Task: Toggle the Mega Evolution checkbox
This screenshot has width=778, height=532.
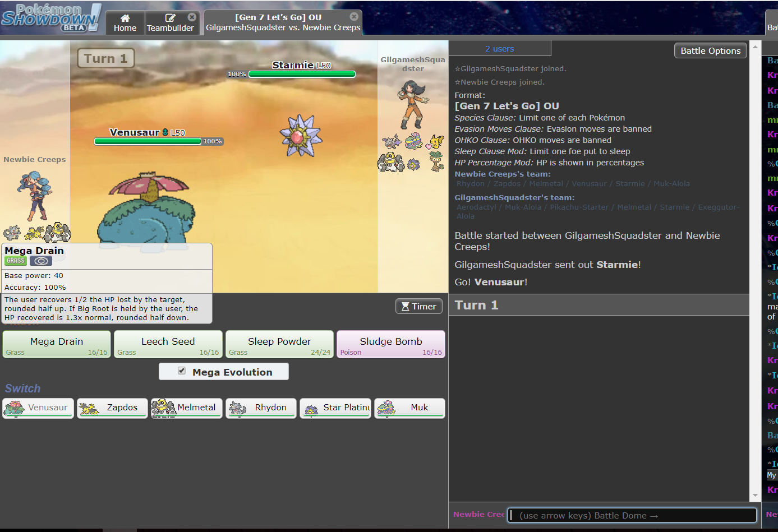Action: (x=182, y=371)
